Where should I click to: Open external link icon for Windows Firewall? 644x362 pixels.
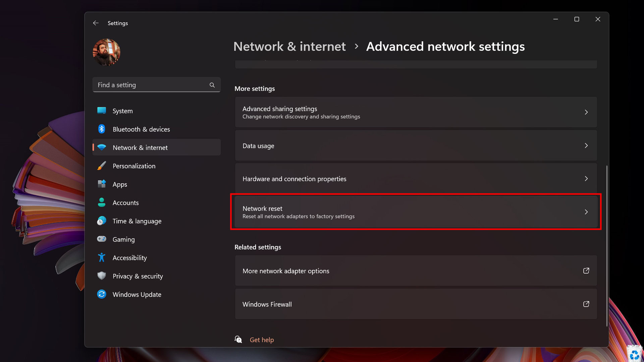[586, 304]
